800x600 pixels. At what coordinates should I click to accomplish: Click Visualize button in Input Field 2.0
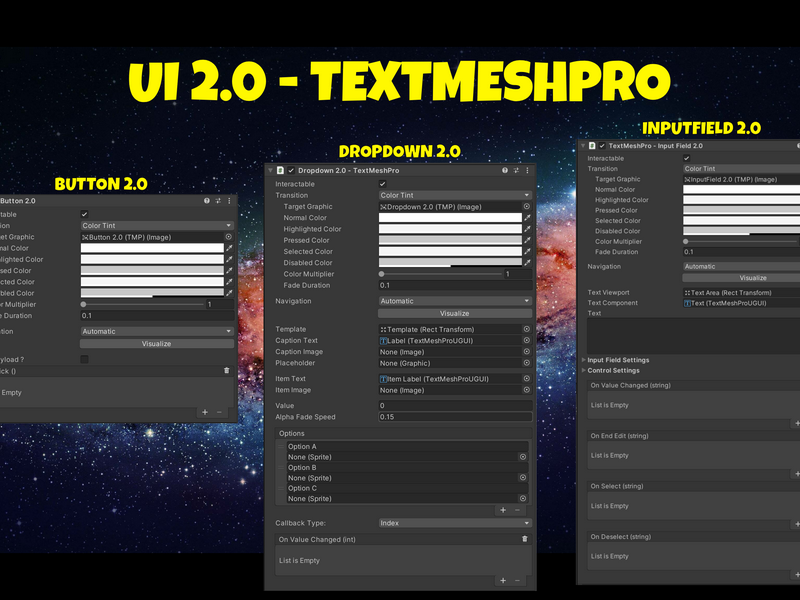pos(741,278)
